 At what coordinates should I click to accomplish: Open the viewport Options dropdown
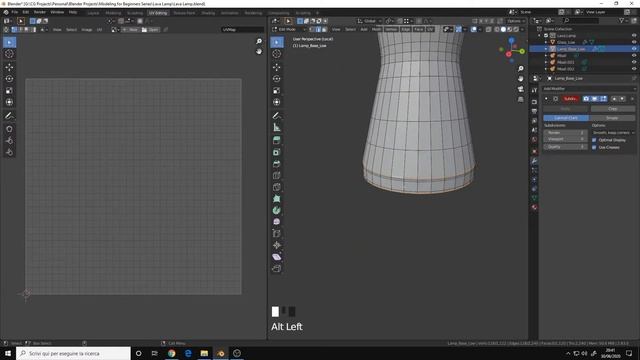[516, 21]
